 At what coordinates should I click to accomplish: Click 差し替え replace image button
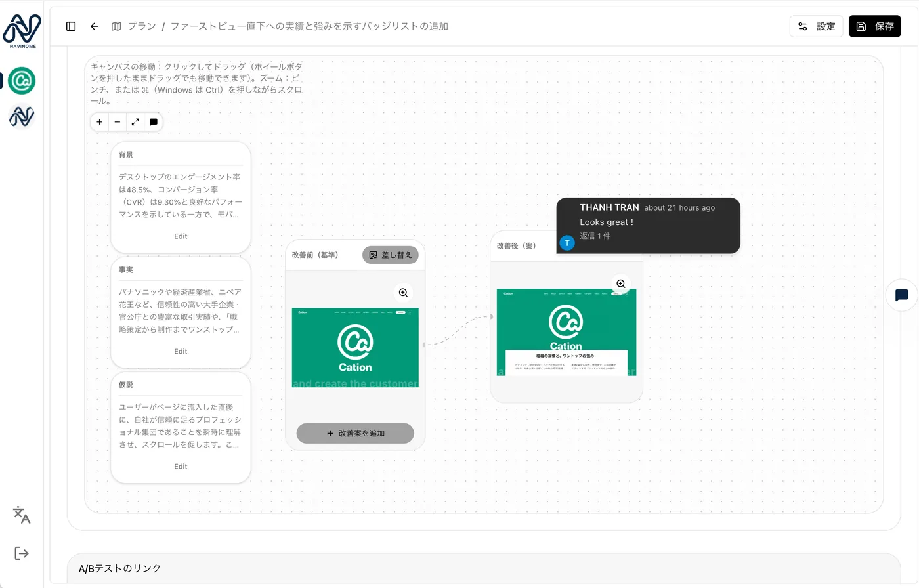[391, 255]
